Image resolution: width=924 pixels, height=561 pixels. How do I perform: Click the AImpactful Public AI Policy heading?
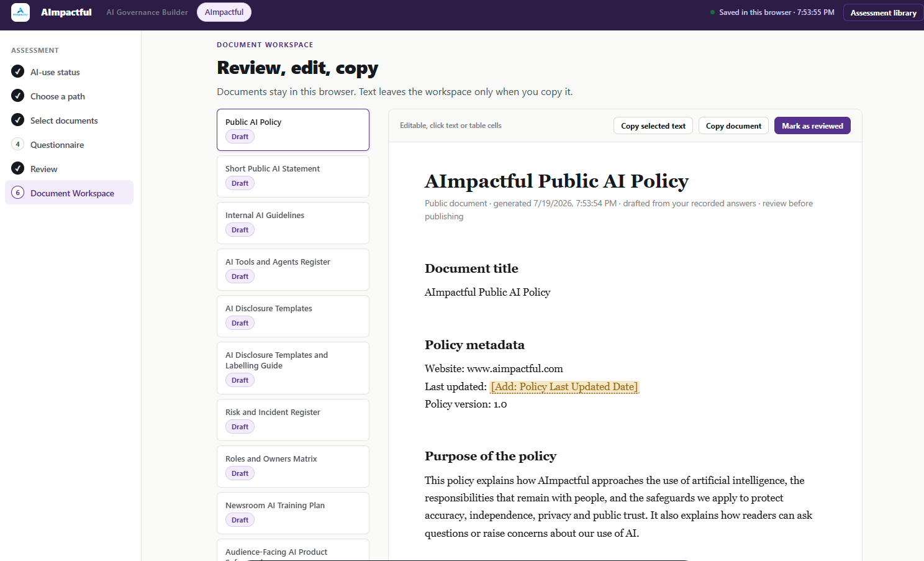(x=556, y=181)
